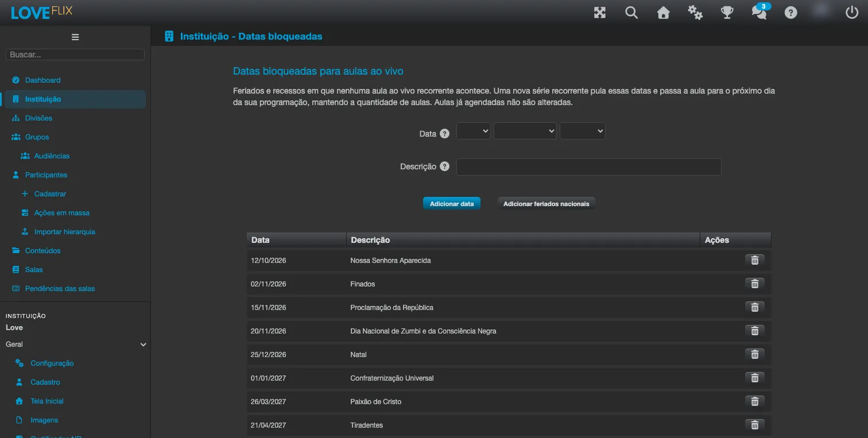Delete the Paixão de Cristo date

click(755, 401)
